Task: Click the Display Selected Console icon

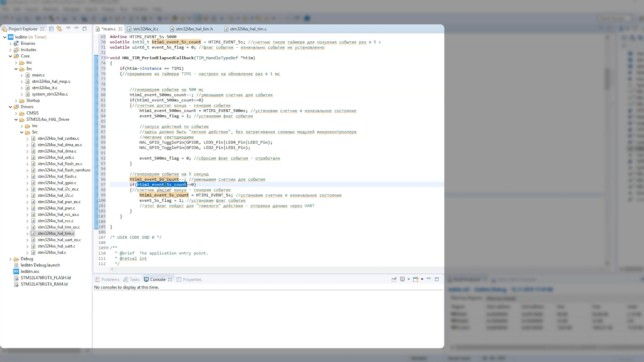Action: [x=402, y=279]
